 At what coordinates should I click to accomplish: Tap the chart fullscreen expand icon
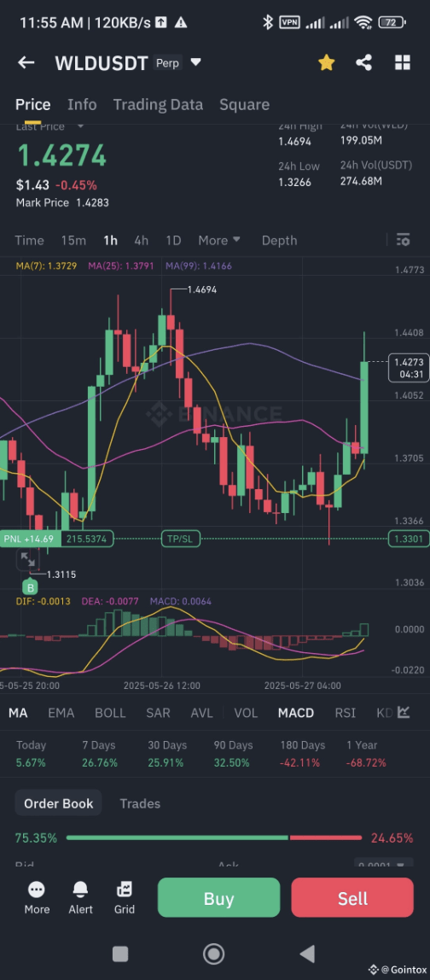pos(27,559)
